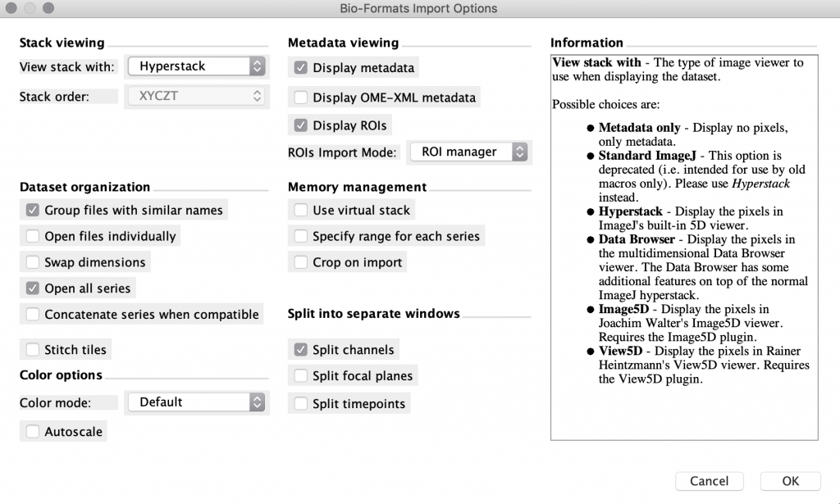
Task: Click the 'Color mode:' label
Action: [x=55, y=403]
